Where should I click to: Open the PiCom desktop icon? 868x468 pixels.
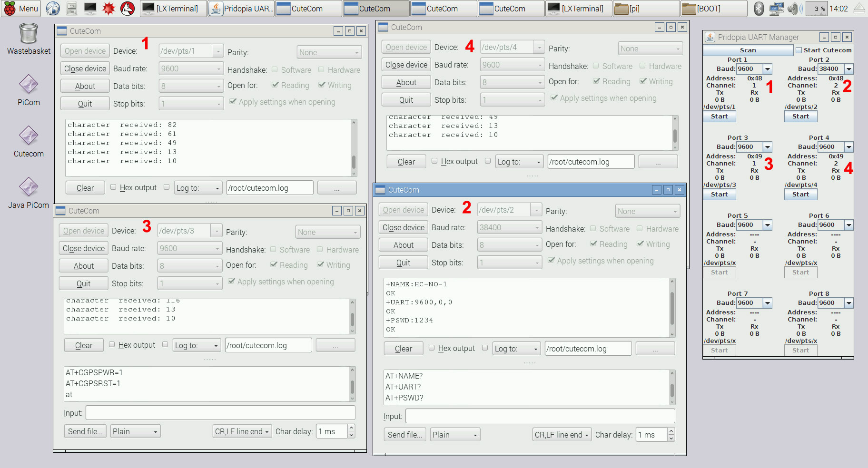[29, 85]
